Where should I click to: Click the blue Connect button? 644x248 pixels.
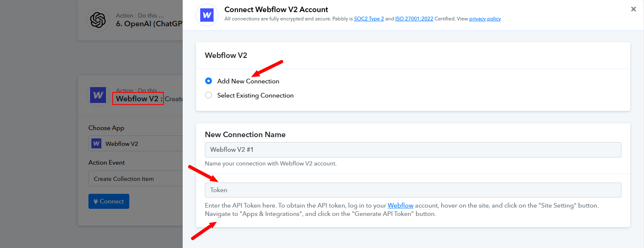click(109, 201)
